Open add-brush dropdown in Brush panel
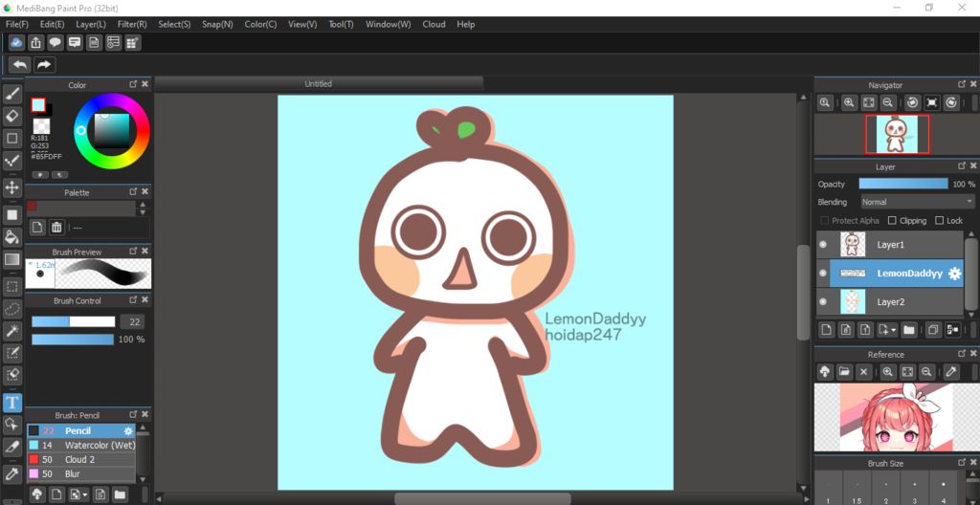 (78, 495)
